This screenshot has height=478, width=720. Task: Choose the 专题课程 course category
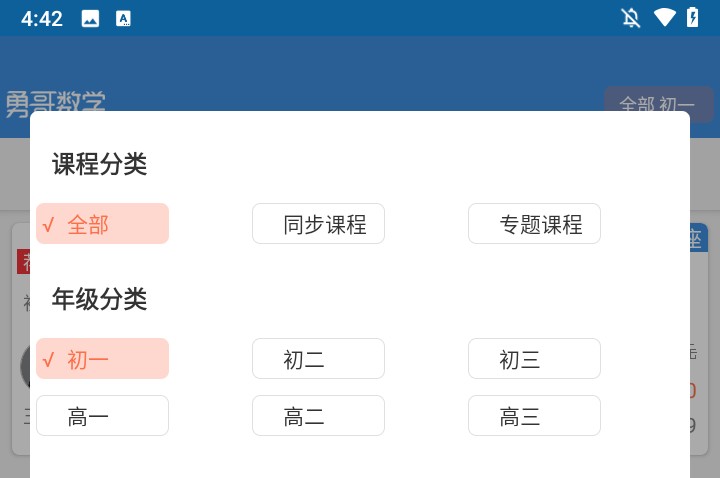tap(534, 224)
